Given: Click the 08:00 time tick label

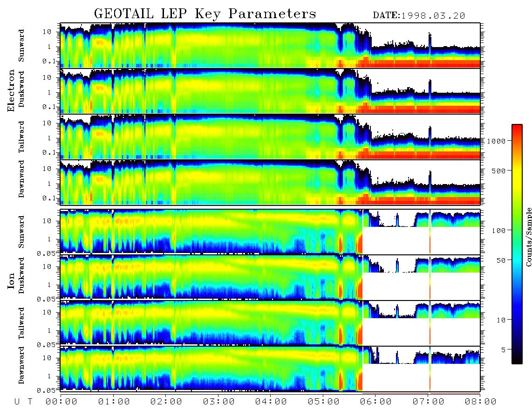Looking at the screenshot, I should [480, 402].
